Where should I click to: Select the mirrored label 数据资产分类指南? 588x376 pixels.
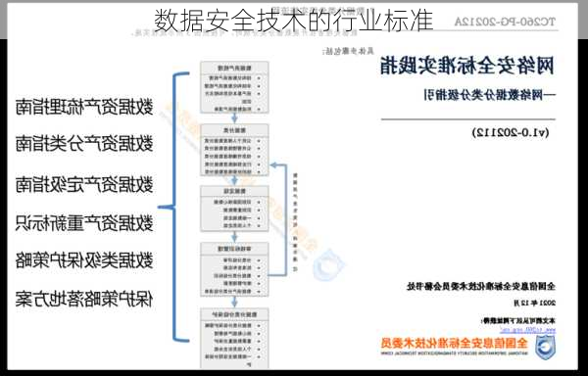click(84, 143)
